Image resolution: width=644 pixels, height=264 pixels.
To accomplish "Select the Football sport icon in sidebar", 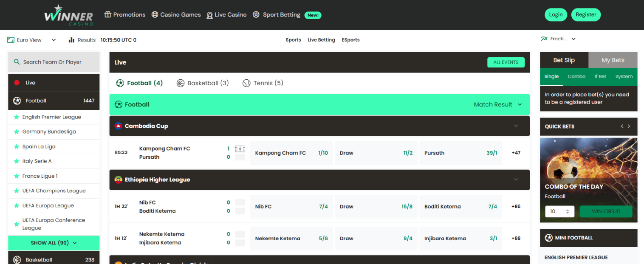I will pos(17,101).
